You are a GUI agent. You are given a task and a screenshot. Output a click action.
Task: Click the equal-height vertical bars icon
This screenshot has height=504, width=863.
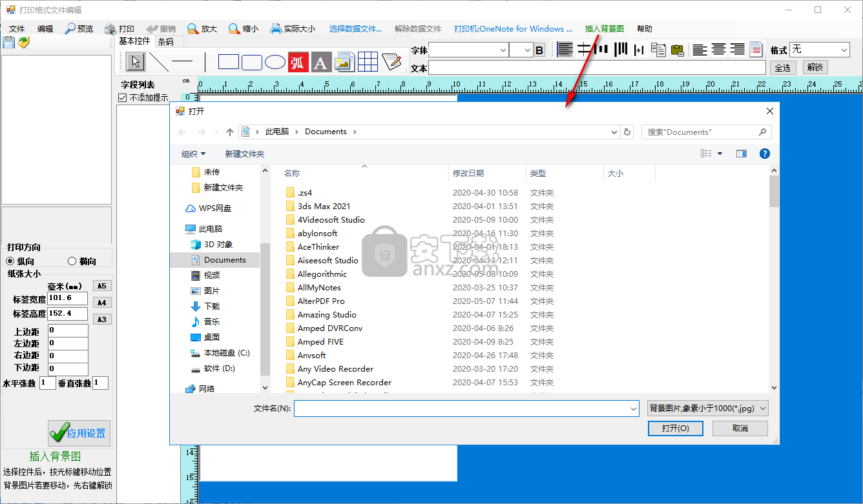click(x=621, y=49)
